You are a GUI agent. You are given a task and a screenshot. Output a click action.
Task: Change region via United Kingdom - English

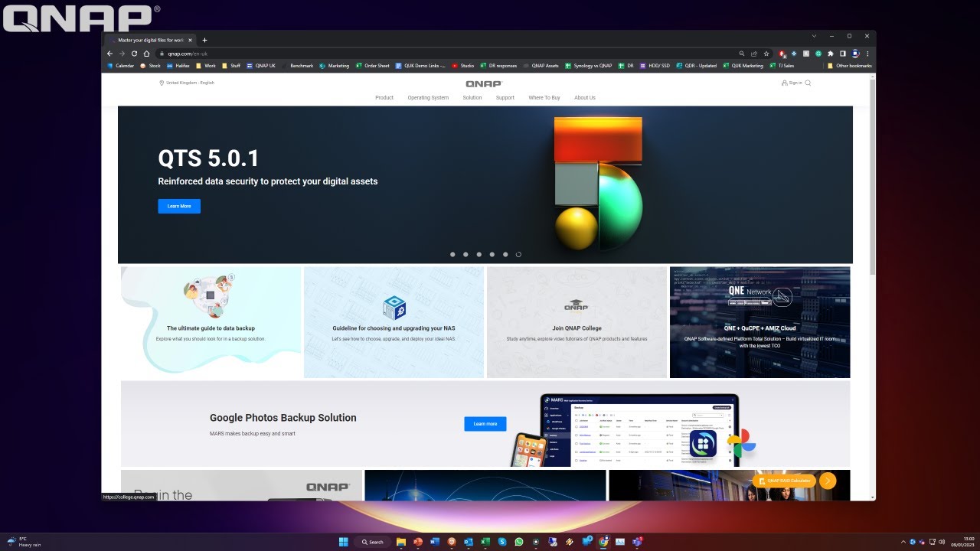pyautogui.click(x=187, y=83)
